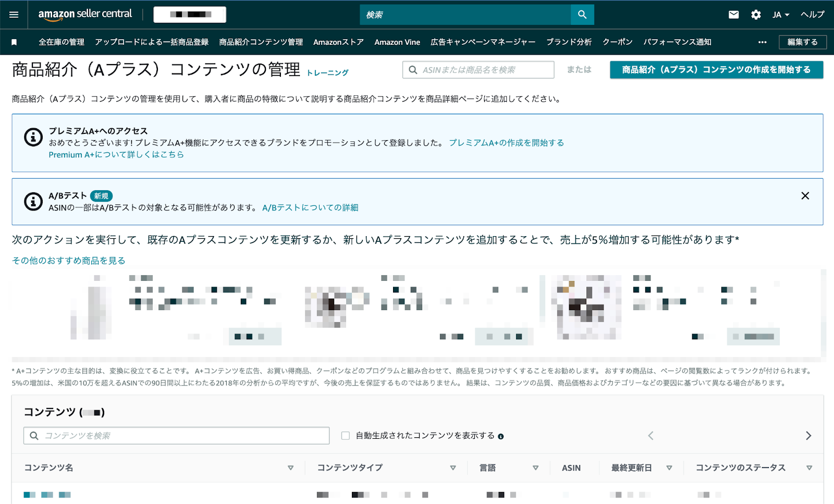The height and width of the screenshot is (504, 834).
Task: Open プレミアムA+の作成を開始する link
Action: (507, 143)
